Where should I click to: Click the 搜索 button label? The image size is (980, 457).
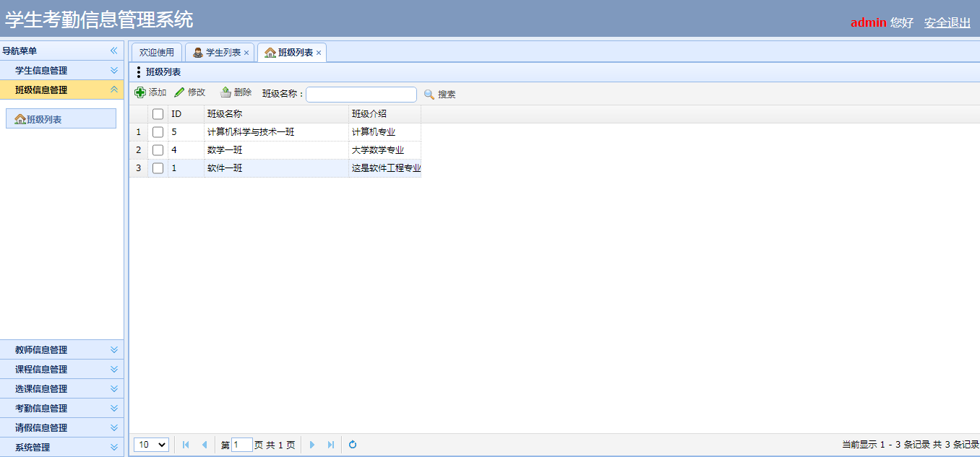tap(447, 95)
